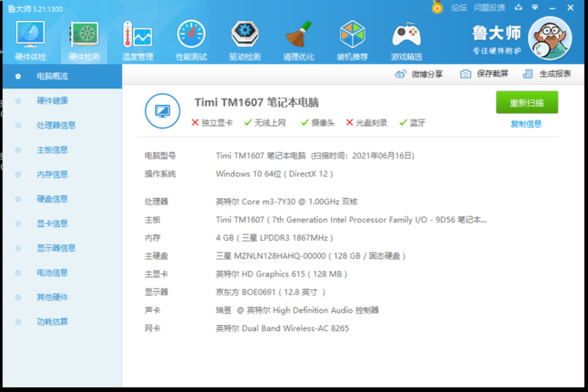This screenshot has height=392, width=588.
Task: Open 温度管理 temperature management icon
Action: click(x=137, y=41)
